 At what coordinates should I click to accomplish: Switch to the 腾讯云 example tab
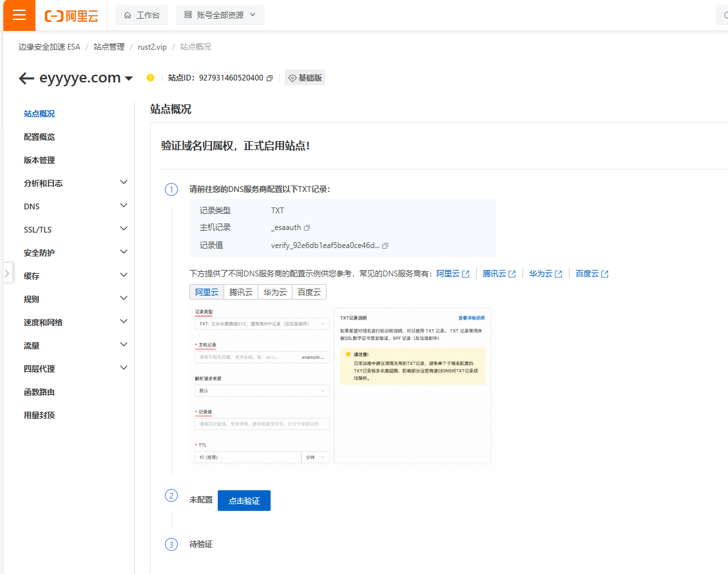pyautogui.click(x=241, y=292)
